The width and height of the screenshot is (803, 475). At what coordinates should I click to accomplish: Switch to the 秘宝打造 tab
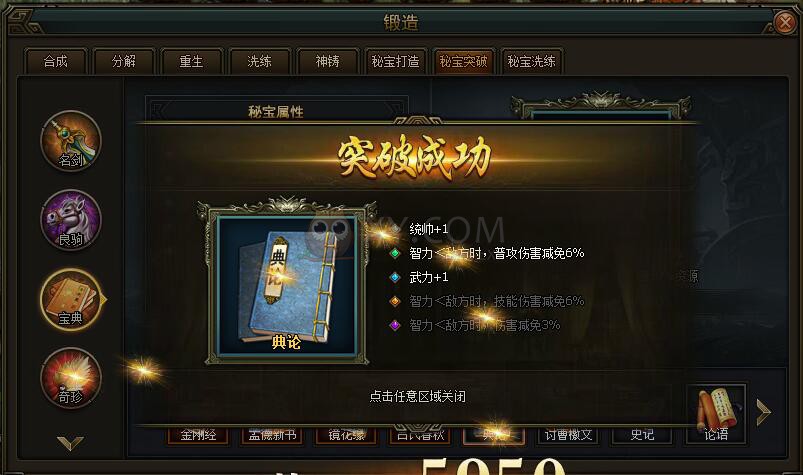tap(395, 62)
